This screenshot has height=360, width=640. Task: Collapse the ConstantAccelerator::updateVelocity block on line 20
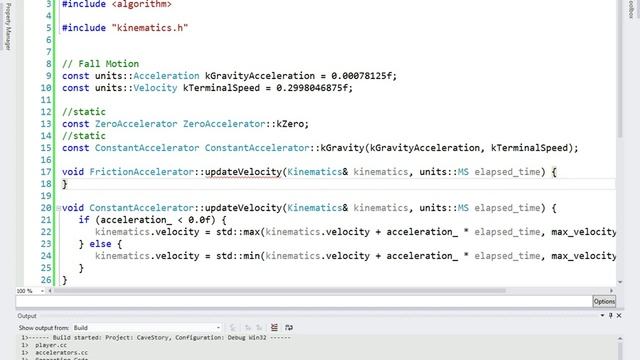(58, 208)
